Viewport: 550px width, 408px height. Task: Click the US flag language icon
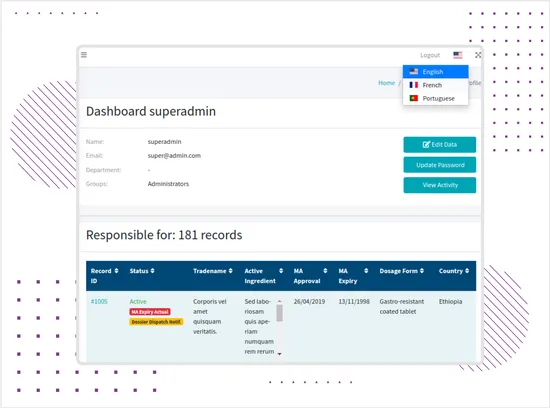coord(457,55)
